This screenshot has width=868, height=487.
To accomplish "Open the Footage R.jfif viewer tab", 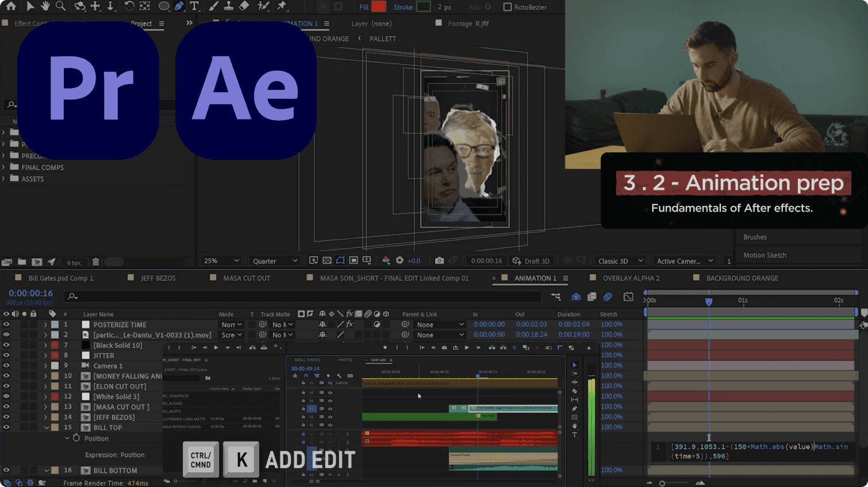I will [468, 24].
